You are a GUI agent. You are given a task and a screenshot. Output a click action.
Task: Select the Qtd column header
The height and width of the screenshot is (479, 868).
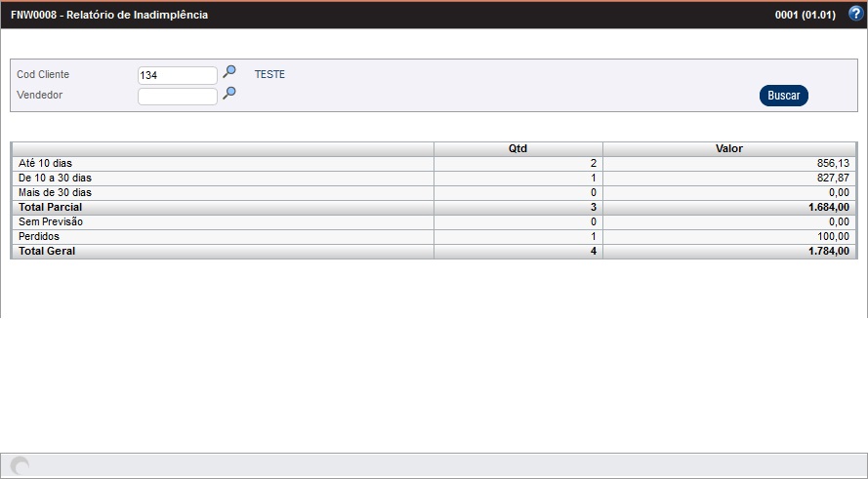[x=517, y=149]
